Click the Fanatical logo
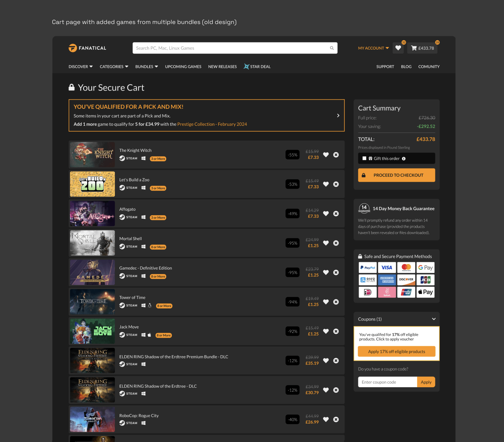 87,48
